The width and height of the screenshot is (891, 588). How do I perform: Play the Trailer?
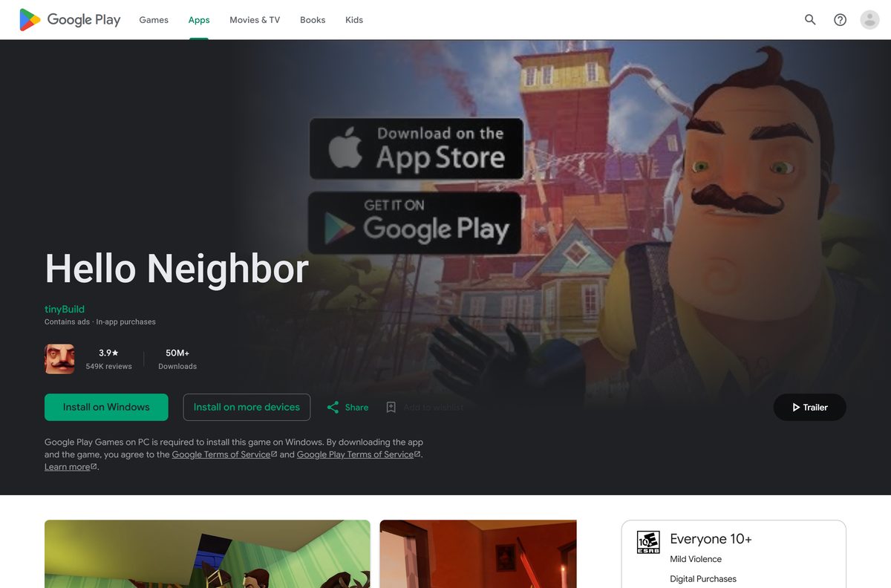click(809, 407)
